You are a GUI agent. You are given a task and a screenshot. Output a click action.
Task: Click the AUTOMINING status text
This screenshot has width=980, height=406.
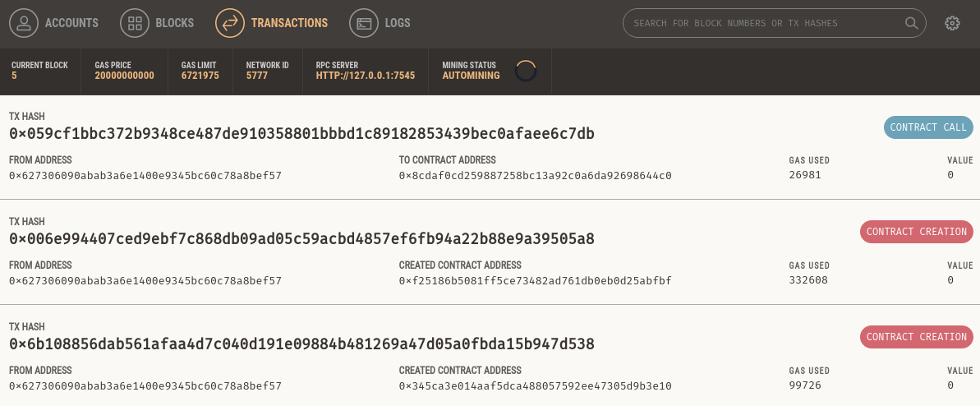[x=472, y=76]
